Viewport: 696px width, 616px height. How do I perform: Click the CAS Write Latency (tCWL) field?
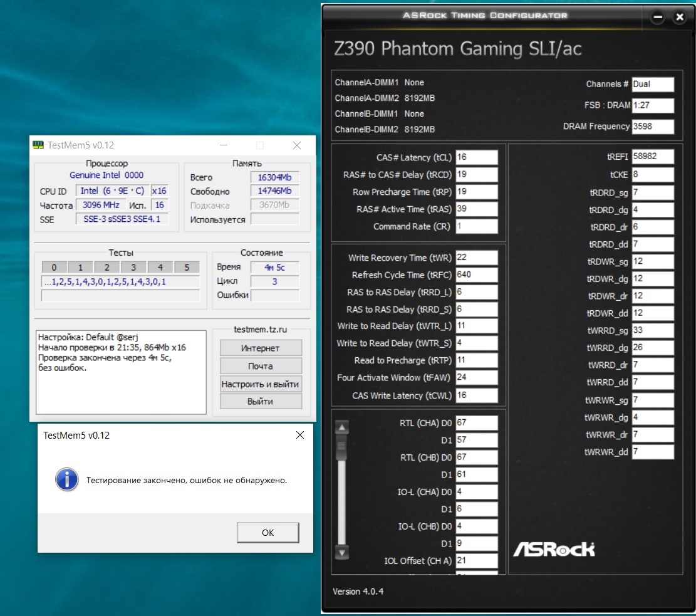477,395
